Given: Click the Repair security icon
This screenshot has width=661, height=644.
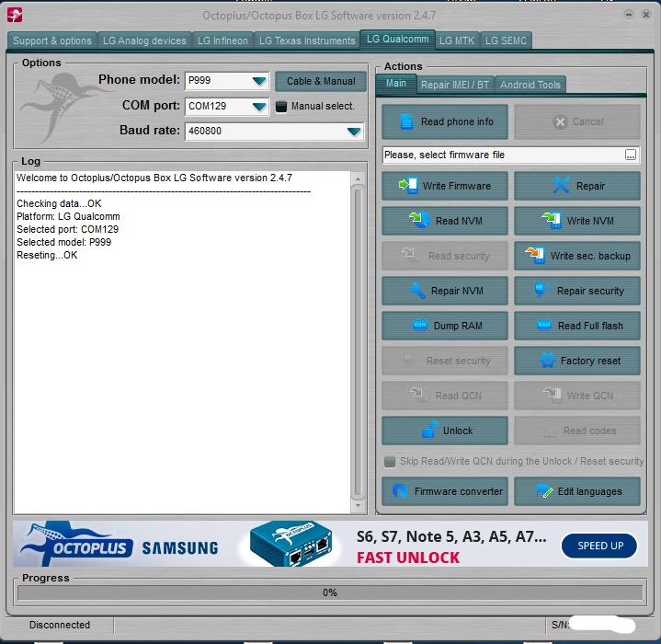Looking at the screenshot, I should (541, 290).
